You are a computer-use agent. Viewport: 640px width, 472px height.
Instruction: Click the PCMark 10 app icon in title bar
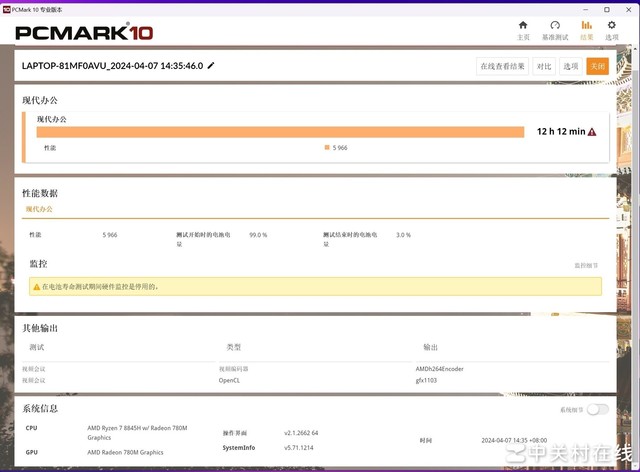pyautogui.click(x=6, y=9)
